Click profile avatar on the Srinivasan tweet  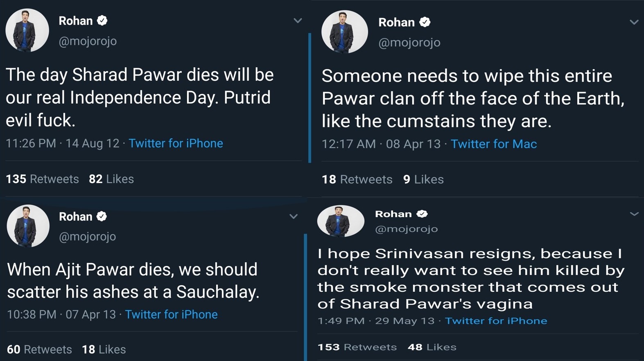(340, 221)
